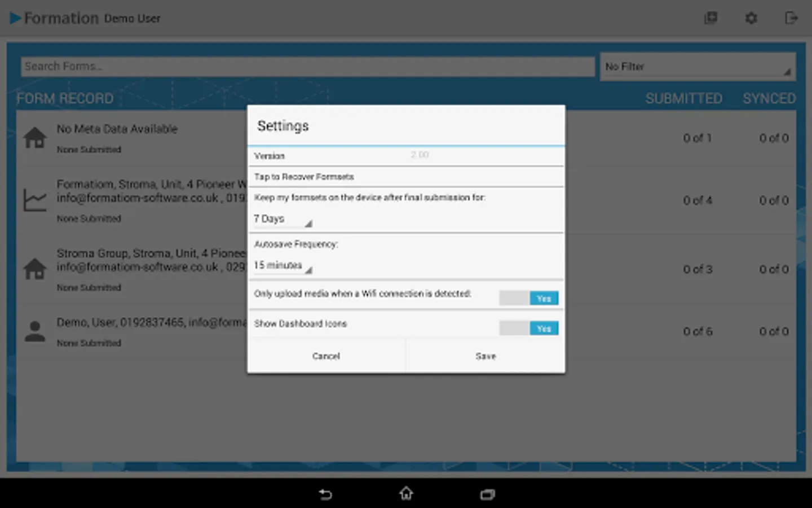Open the 7 Days retention dropdown

283,219
